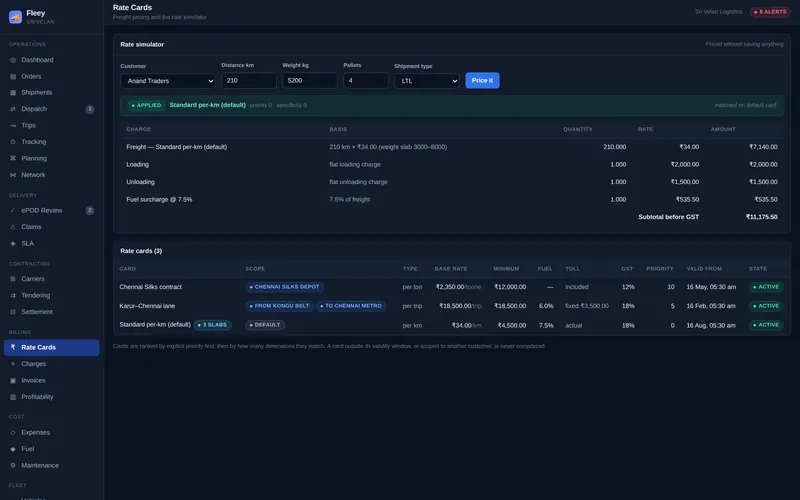This screenshot has height=500, width=800.
Task: Click the VALID FROM column header
Action: click(x=704, y=269)
